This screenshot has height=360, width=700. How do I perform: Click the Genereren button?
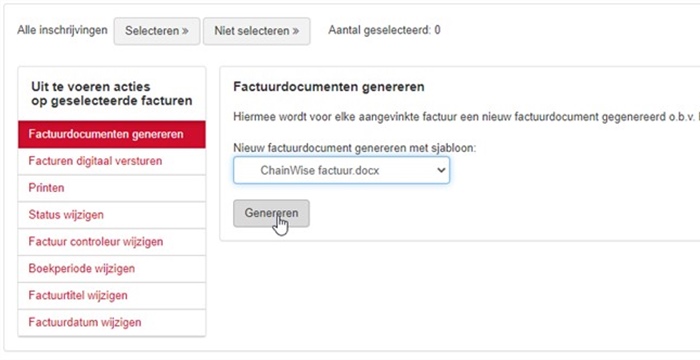271,213
